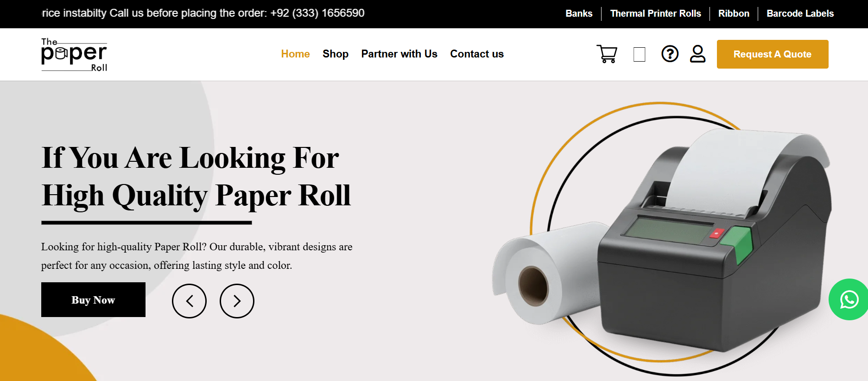Open the user account icon
868x381 pixels.
pos(697,54)
